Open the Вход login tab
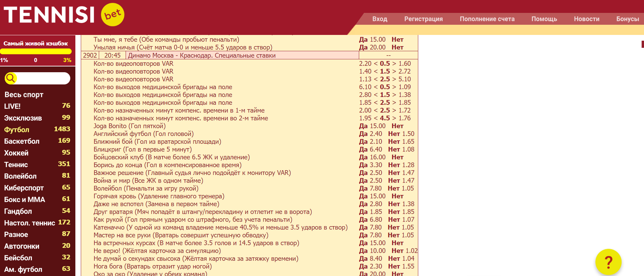This screenshot has height=276, width=644. click(380, 19)
